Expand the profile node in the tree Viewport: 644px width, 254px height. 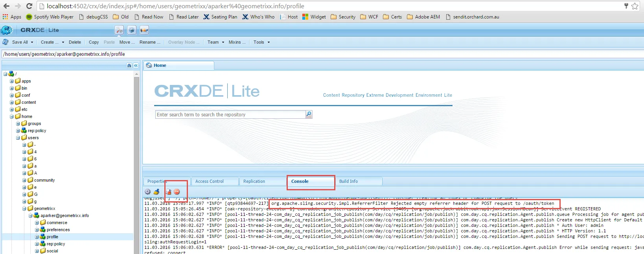click(x=37, y=237)
